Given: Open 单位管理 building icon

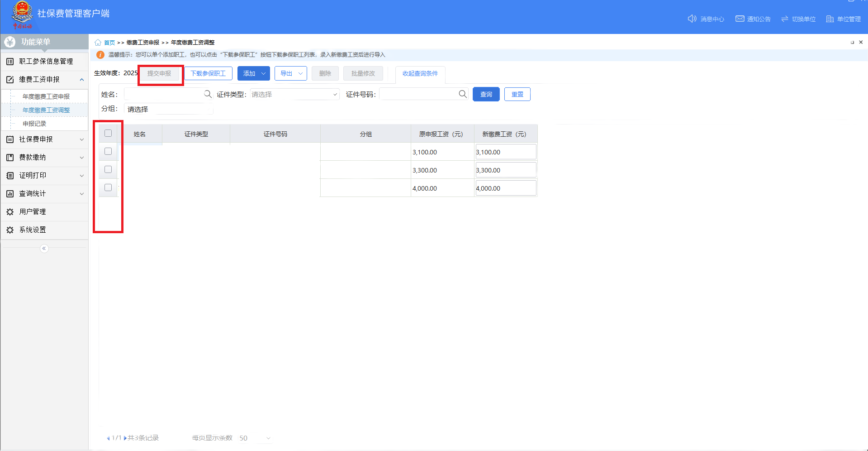Looking at the screenshot, I should point(830,19).
